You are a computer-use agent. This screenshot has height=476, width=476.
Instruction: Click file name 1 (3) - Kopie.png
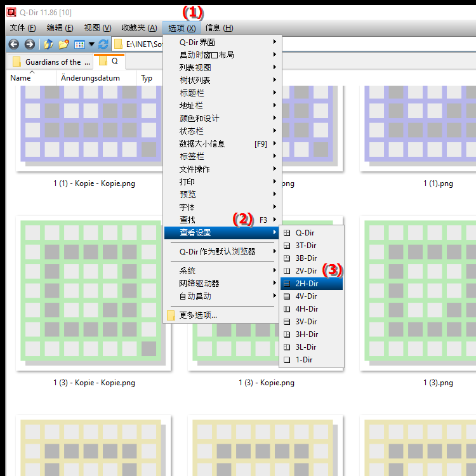267,383
